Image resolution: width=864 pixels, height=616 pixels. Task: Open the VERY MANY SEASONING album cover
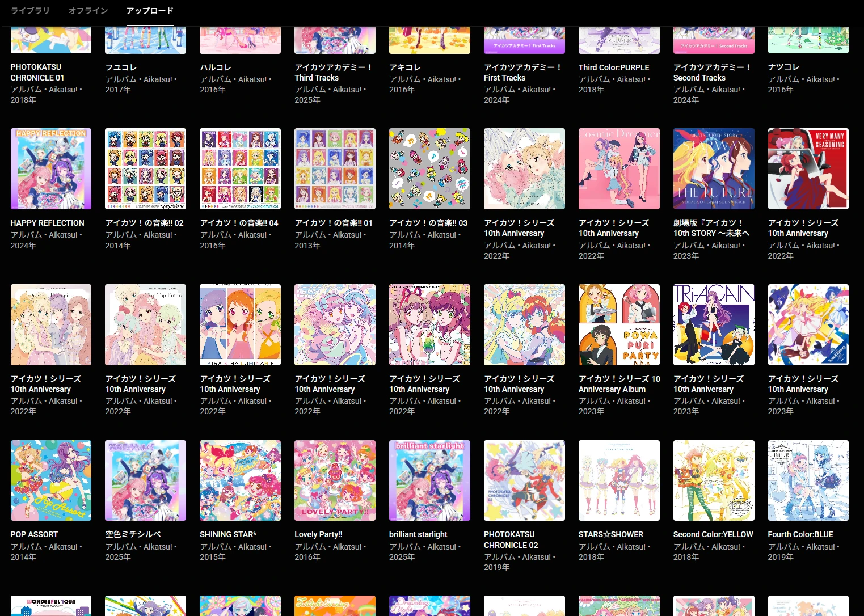pos(808,169)
